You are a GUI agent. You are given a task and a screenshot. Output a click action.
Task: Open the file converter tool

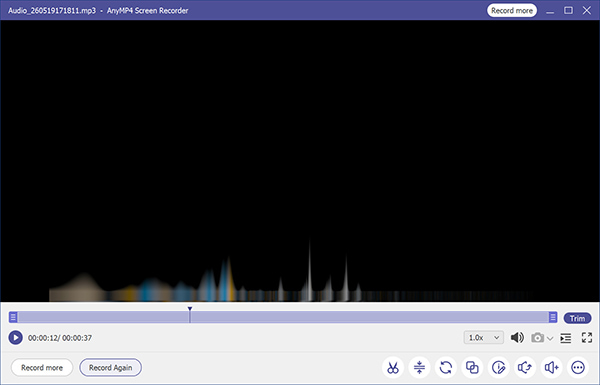tap(446, 368)
